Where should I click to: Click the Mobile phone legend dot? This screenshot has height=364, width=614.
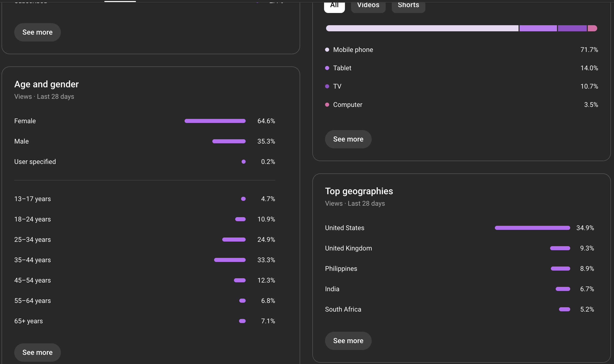click(x=327, y=50)
